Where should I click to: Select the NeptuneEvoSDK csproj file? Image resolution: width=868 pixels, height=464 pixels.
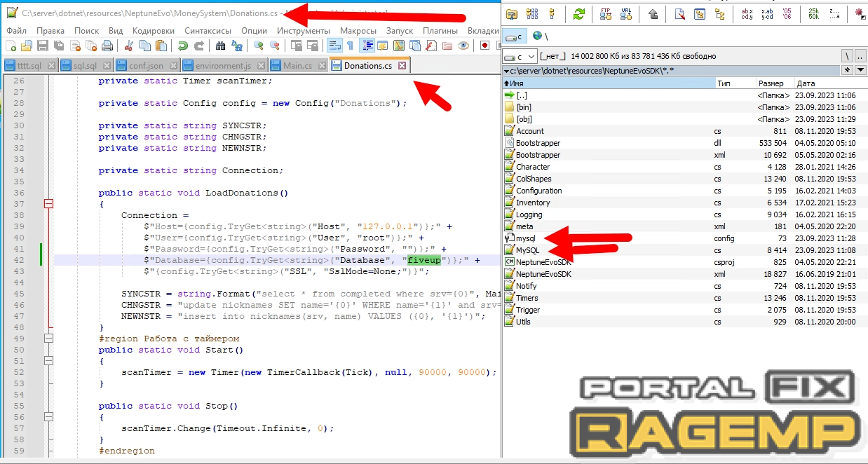tap(684, 262)
